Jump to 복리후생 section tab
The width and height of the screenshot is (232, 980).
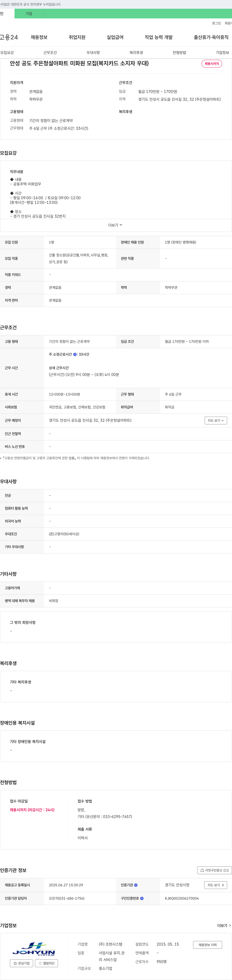click(x=136, y=53)
